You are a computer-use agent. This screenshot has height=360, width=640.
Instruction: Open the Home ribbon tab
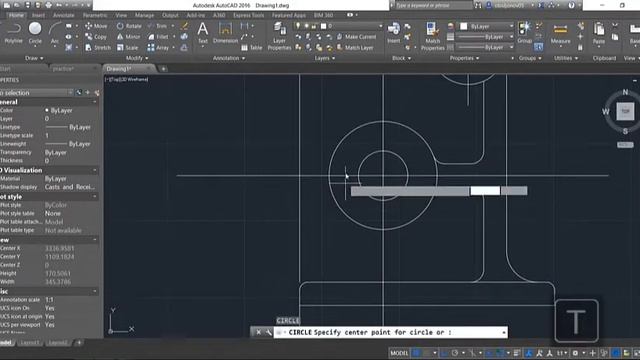(x=16, y=15)
